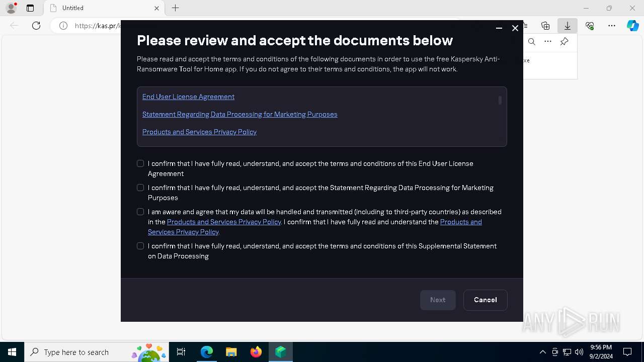Check the End User License Agreement confirmation box
The height and width of the screenshot is (362, 644).
click(x=140, y=163)
